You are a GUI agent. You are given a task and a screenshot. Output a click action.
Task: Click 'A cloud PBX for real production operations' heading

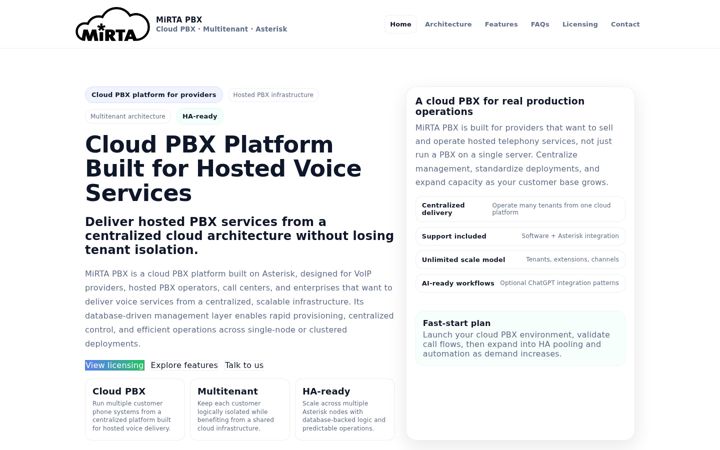(x=500, y=106)
